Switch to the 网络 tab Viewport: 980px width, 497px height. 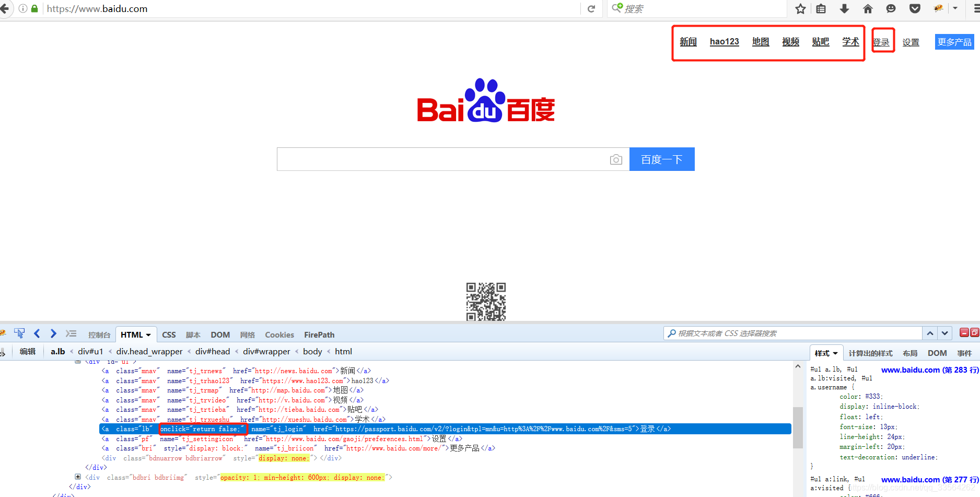(248, 335)
